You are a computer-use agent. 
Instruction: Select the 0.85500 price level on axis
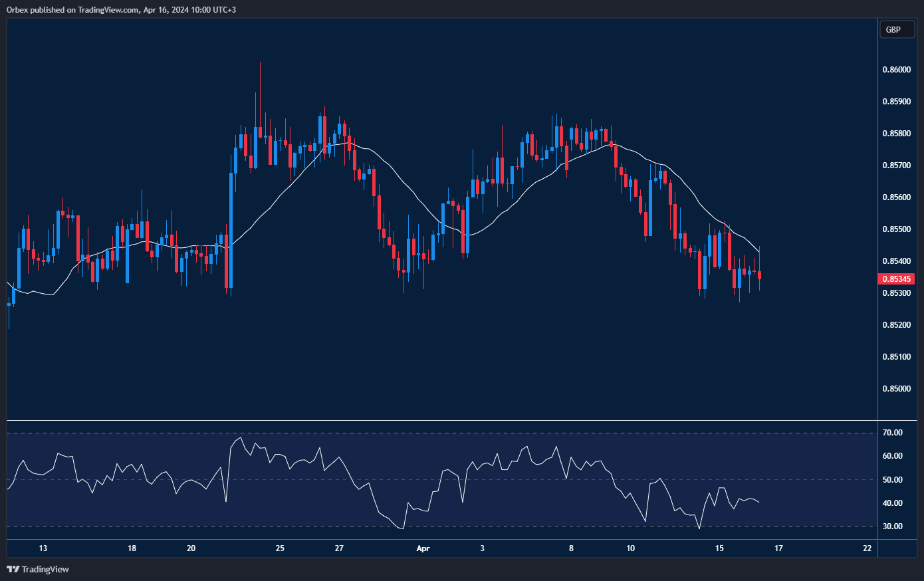tap(896, 229)
